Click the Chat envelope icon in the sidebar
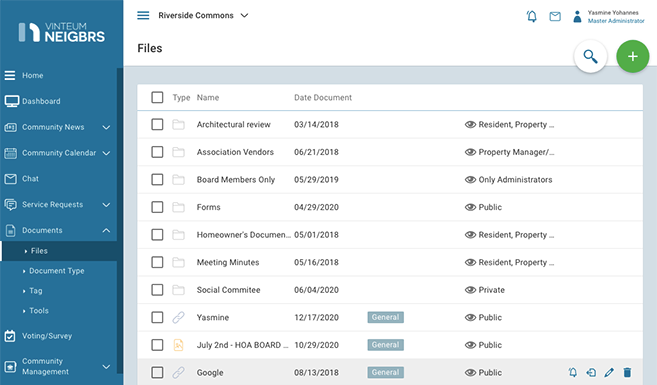Screen dimensions: 657x385 pos(10,179)
